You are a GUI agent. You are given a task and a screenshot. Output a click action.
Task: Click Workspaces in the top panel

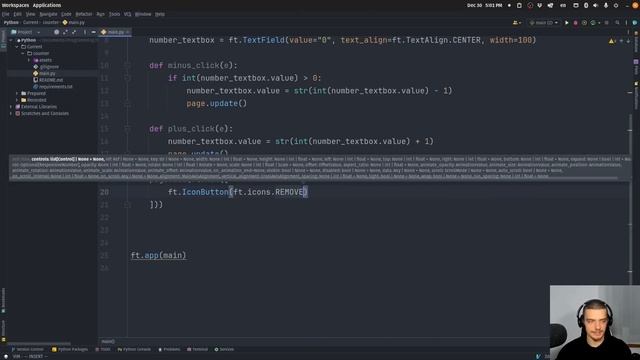coord(15,5)
